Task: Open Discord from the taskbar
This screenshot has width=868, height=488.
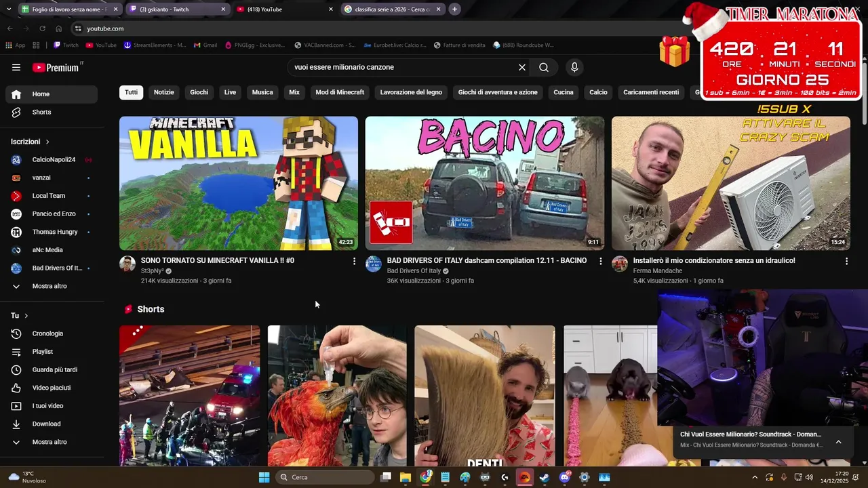Action: point(564,477)
